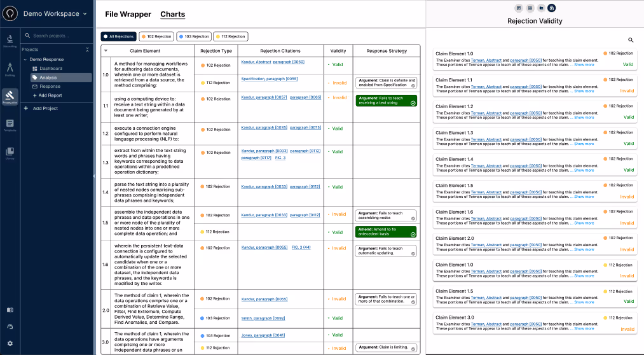Image resolution: width=644 pixels, height=355 pixels.
Task: Open the Drafting compass module
Action: 10,69
